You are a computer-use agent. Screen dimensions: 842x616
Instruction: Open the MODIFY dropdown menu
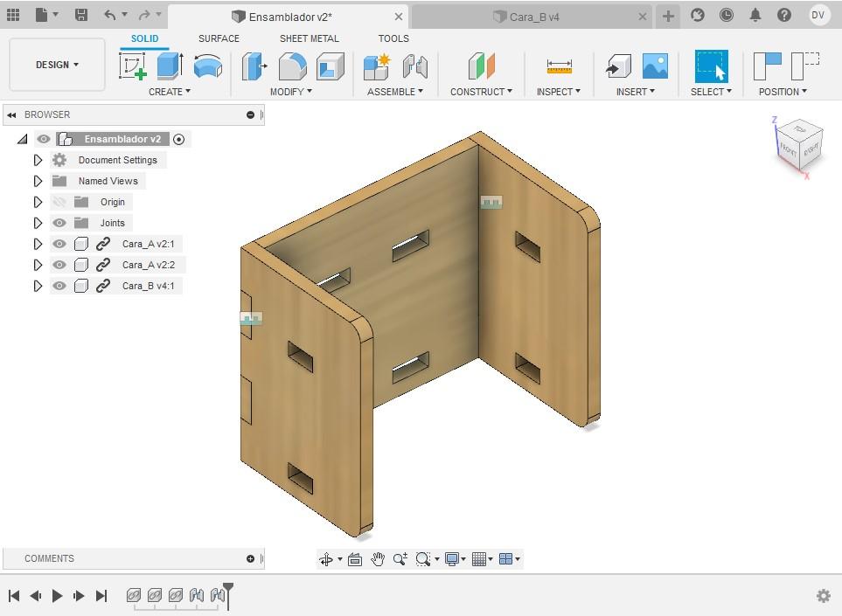pos(290,92)
